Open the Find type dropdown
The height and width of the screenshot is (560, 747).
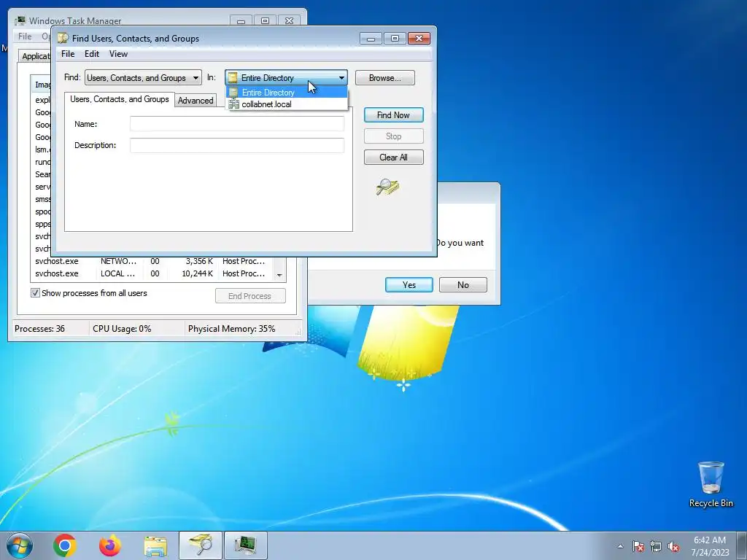coord(143,77)
